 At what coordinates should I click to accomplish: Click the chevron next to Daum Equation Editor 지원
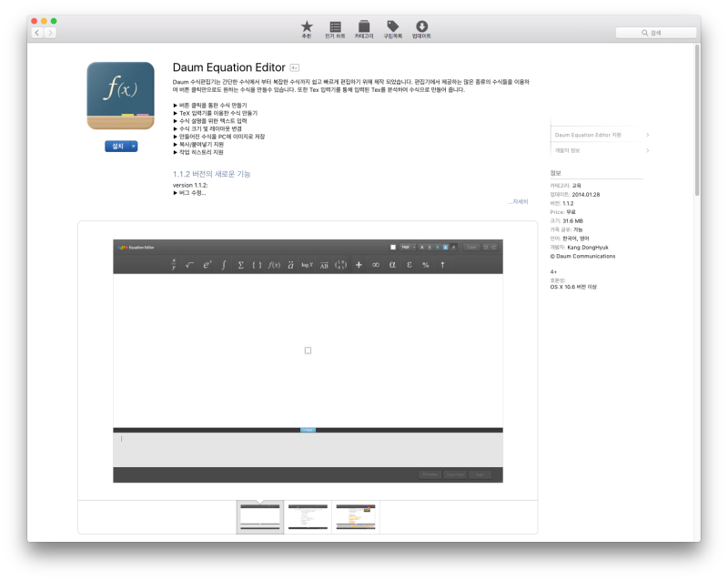coord(647,135)
